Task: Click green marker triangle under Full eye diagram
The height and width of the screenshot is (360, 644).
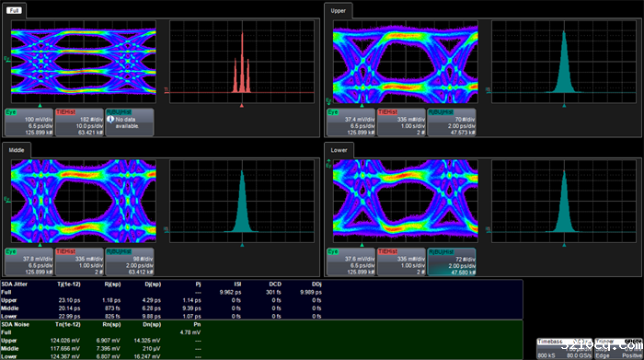Action: [x=40, y=106]
